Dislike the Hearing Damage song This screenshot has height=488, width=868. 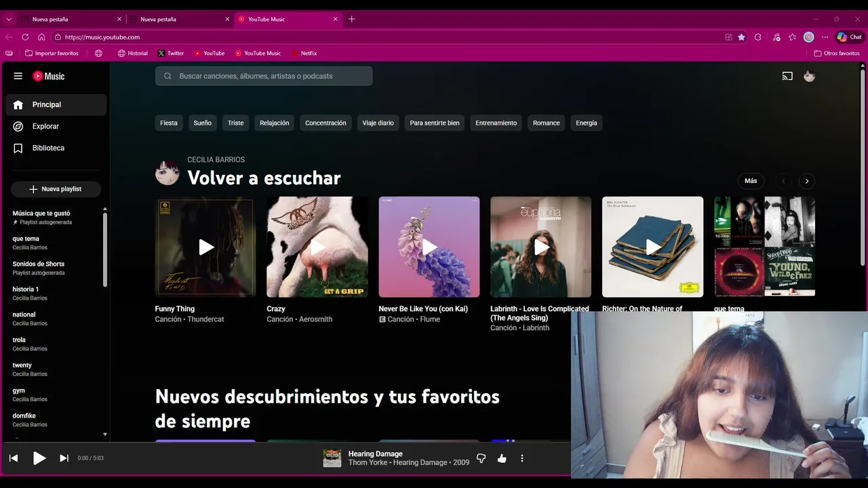tap(481, 458)
